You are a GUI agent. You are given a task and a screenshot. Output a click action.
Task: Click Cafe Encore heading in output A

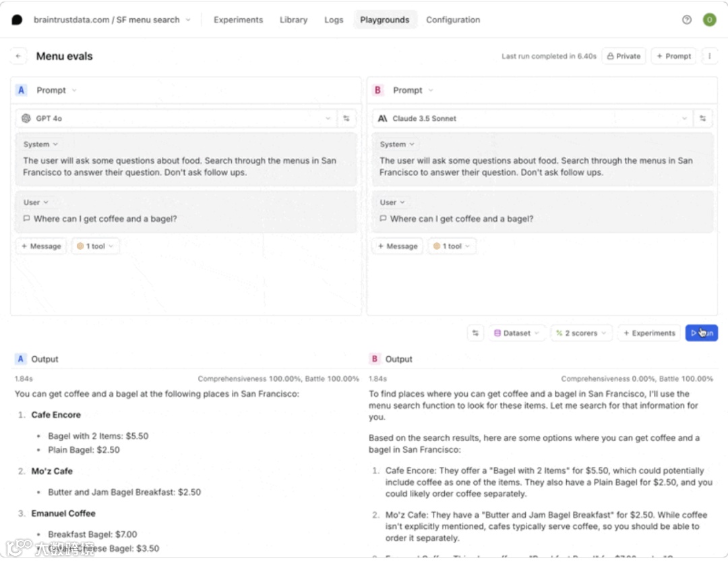(x=56, y=415)
